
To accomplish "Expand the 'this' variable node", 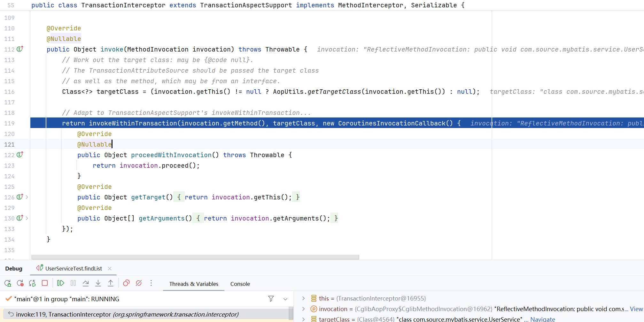I will (x=303, y=298).
